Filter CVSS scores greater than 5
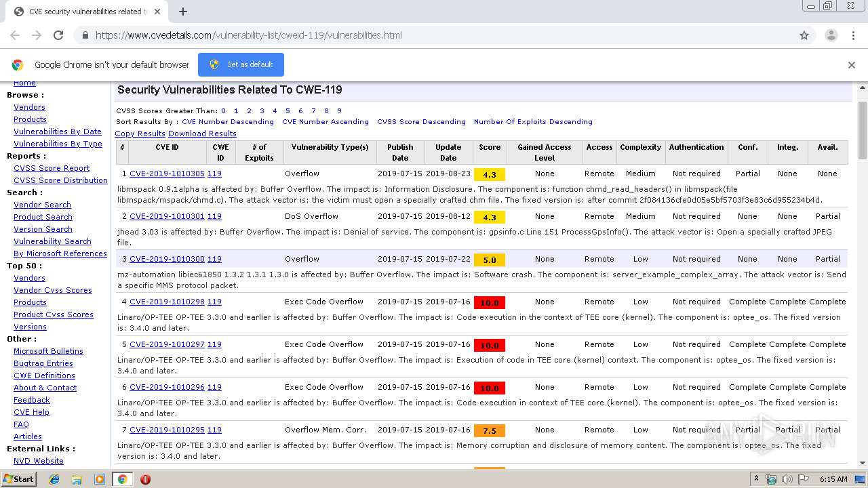This screenshot has height=488, width=868. coord(288,110)
